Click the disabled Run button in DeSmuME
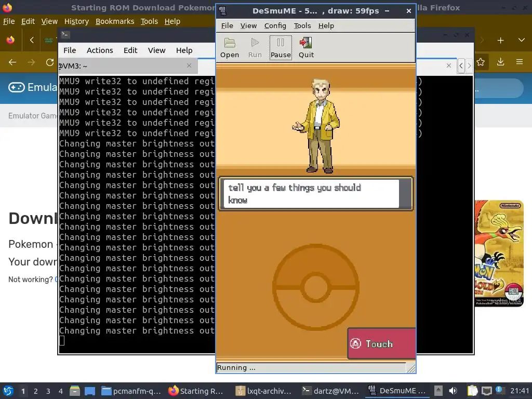532x399 pixels. click(x=255, y=48)
